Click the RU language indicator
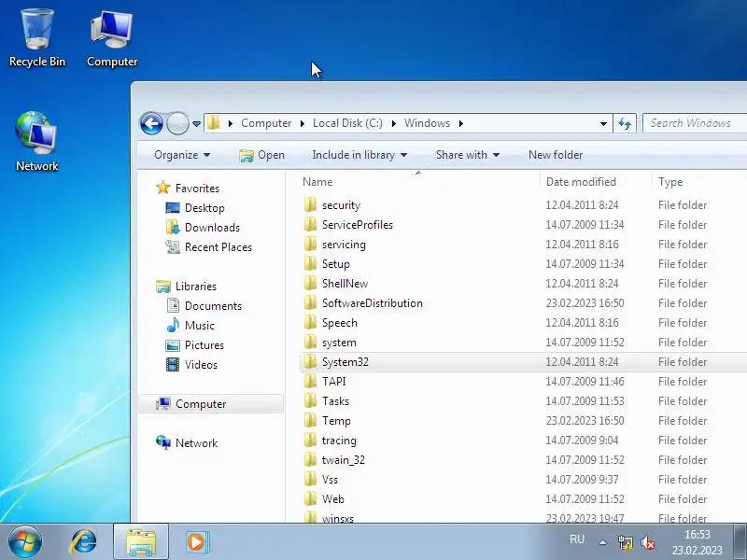The width and height of the screenshot is (747, 560). point(576,539)
